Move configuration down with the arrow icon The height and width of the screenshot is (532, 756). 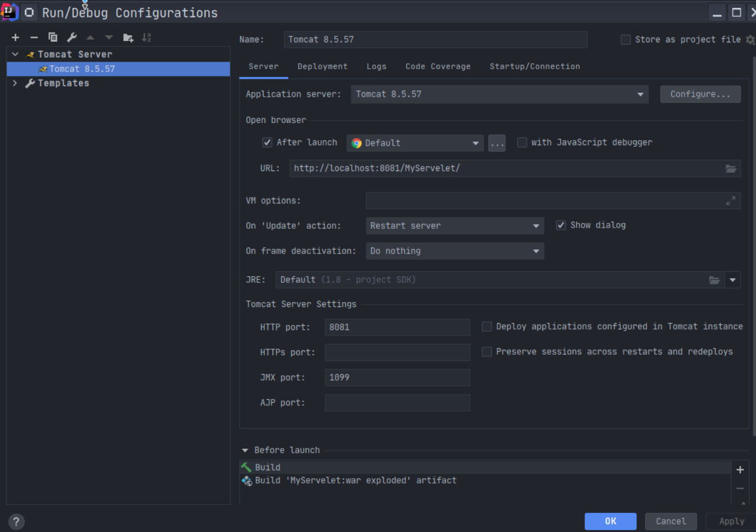point(109,37)
